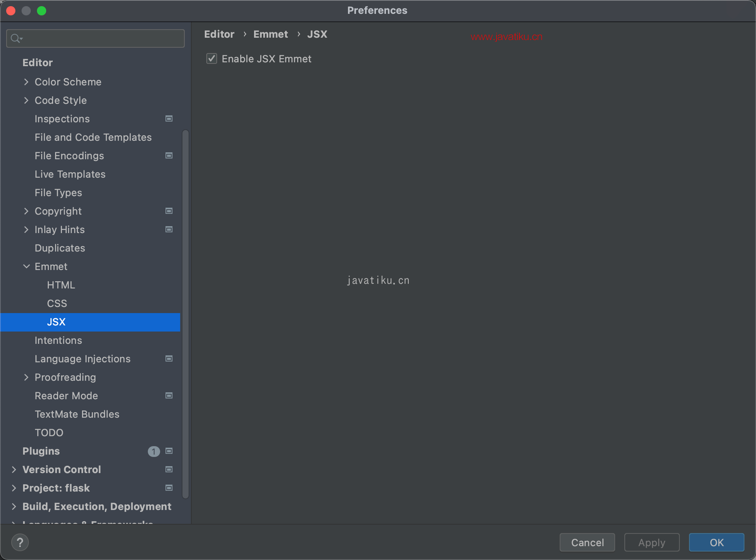Toggle the Enable JSX Emmet checkbox
This screenshot has width=756, height=560.
[x=212, y=58]
